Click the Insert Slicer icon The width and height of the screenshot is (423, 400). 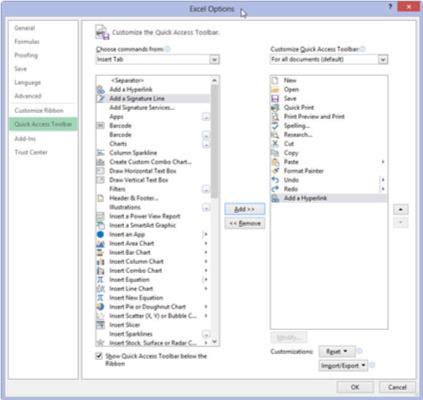click(x=100, y=325)
